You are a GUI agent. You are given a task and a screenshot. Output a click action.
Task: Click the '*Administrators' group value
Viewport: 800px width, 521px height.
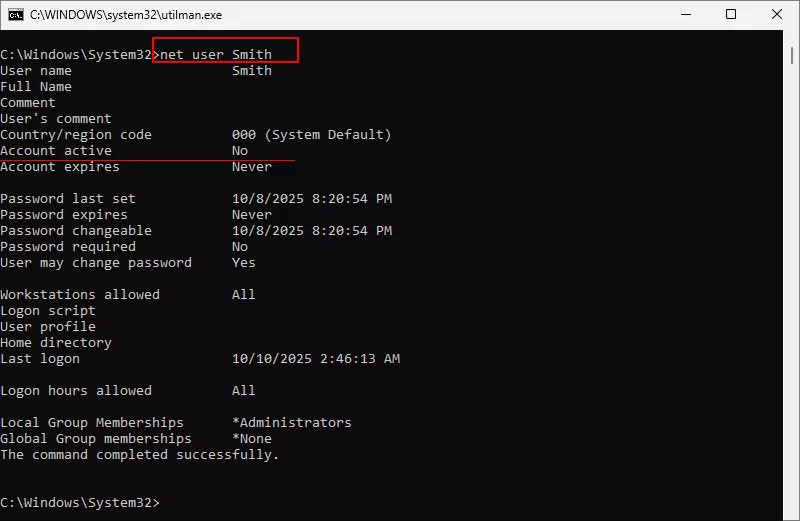(x=292, y=423)
